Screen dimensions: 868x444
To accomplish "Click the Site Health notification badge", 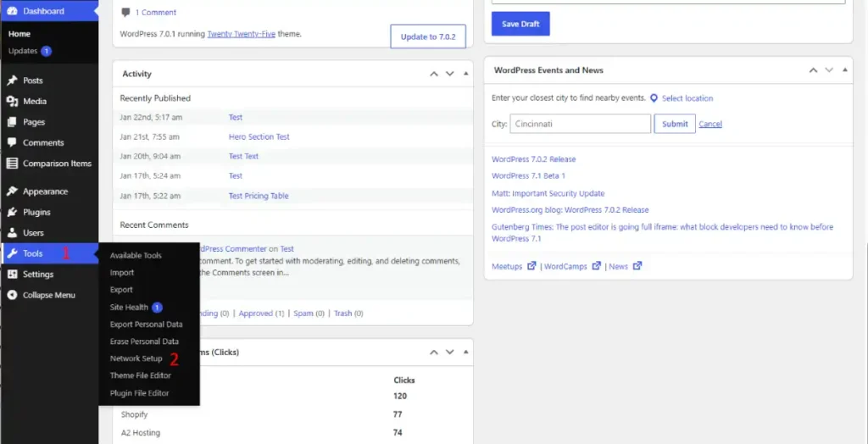I will pyautogui.click(x=157, y=308).
